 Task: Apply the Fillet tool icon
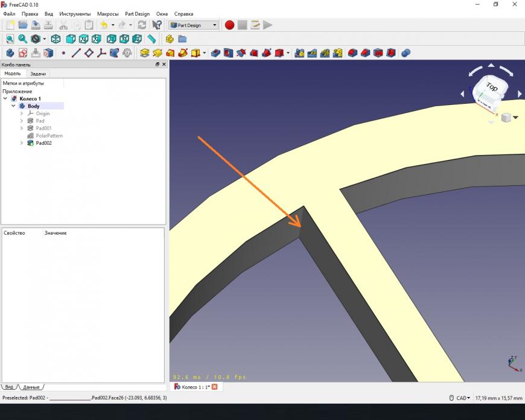(x=352, y=53)
